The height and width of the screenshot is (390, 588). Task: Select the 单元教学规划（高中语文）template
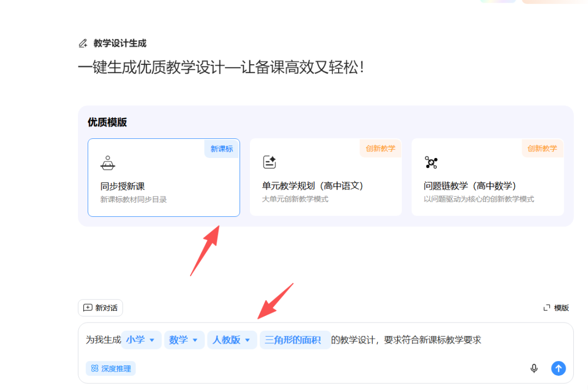pyautogui.click(x=326, y=178)
